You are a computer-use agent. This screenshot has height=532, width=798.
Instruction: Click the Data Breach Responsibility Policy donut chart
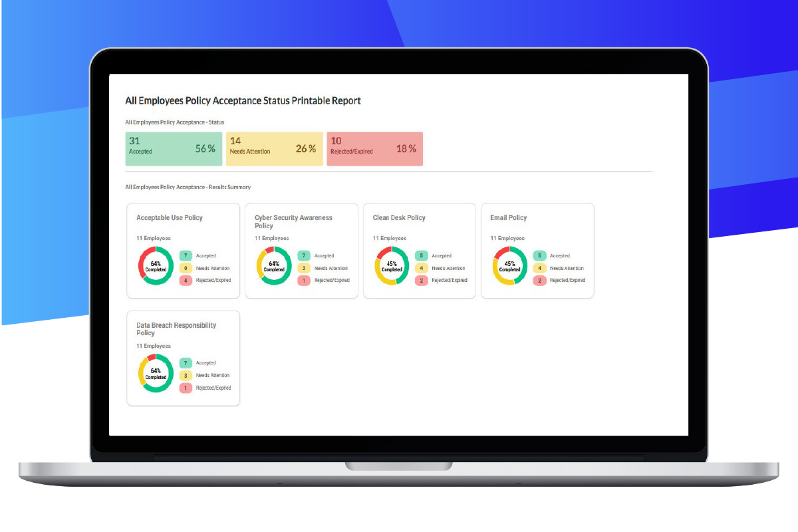(x=156, y=374)
